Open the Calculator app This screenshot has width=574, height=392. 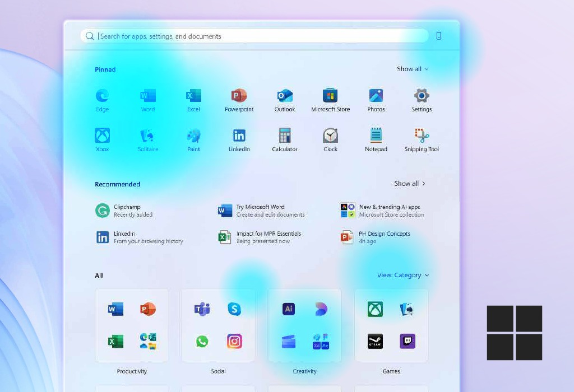(284, 136)
